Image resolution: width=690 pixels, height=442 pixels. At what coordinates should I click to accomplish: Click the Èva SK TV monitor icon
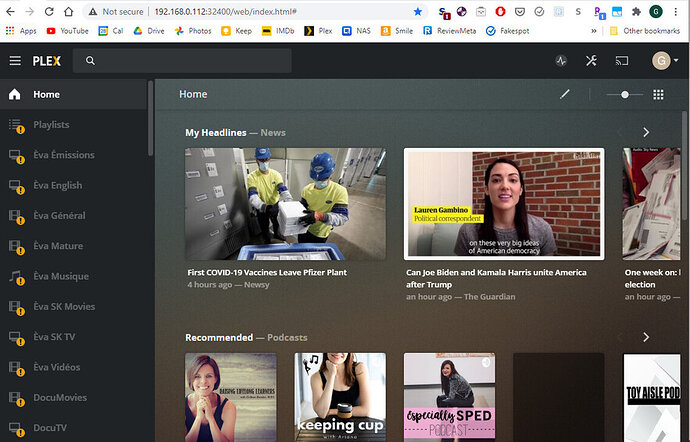click(16, 338)
